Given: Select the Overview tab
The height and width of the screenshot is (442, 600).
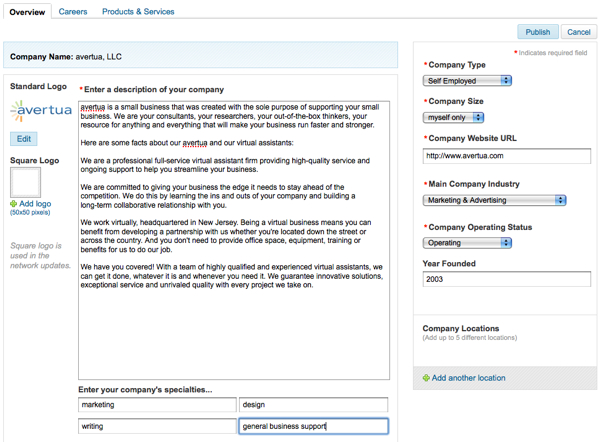Looking at the screenshot, I should pos(27,12).
